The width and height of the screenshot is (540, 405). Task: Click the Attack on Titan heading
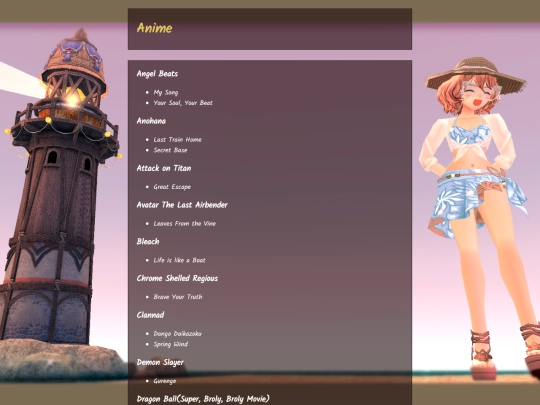(x=164, y=168)
